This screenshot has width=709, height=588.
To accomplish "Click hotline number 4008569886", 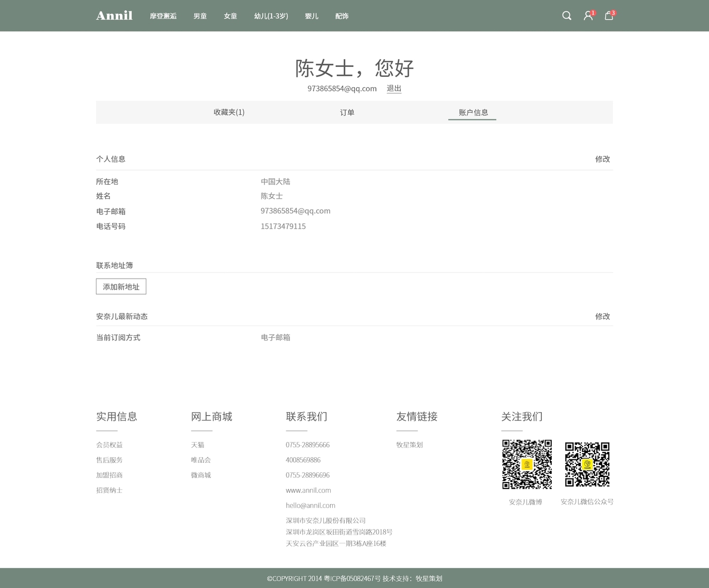I will [x=303, y=460].
